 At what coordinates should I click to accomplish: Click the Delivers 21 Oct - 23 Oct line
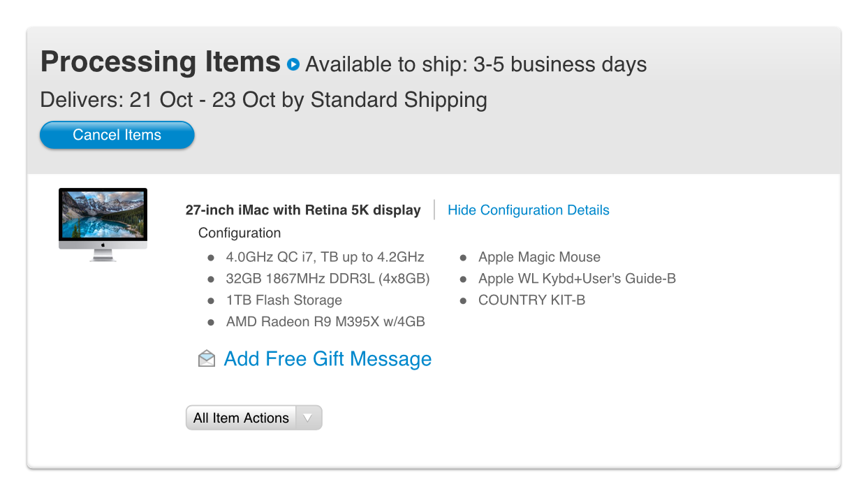[263, 100]
